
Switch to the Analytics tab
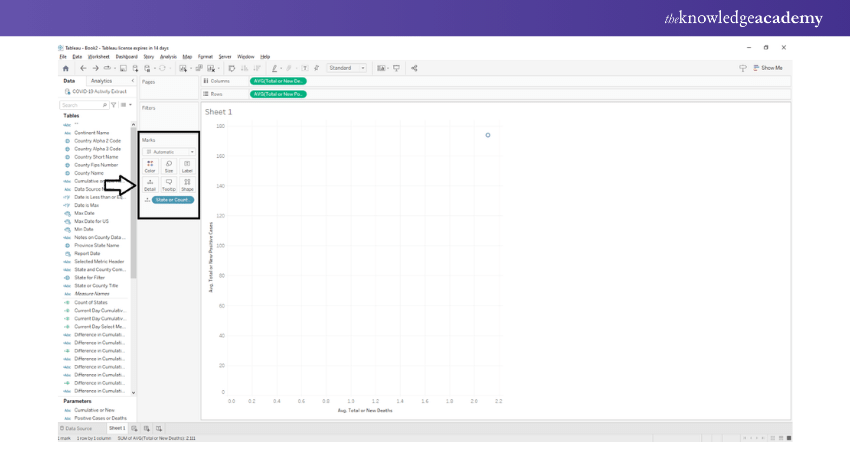(101, 81)
